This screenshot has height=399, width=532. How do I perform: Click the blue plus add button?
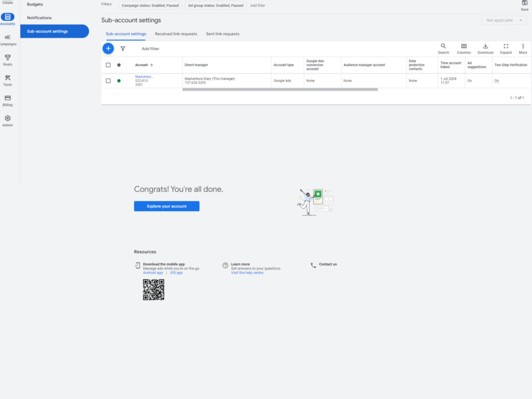[108, 48]
